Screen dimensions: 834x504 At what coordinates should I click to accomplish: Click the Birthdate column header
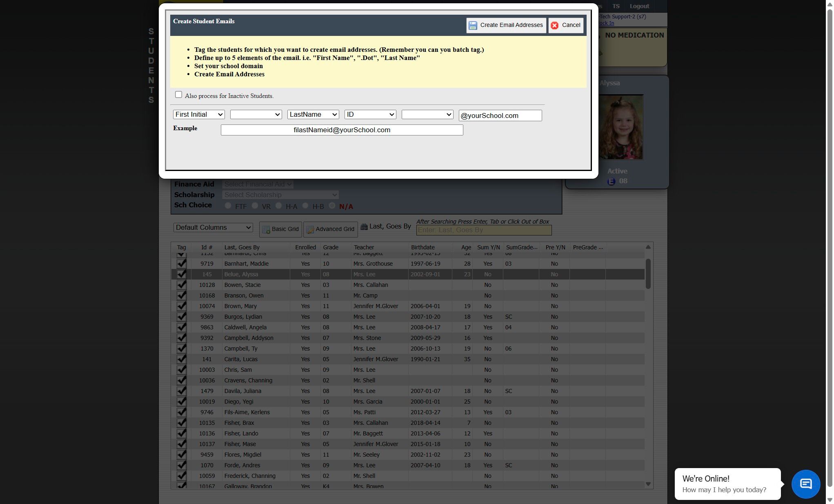coord(423,247)
